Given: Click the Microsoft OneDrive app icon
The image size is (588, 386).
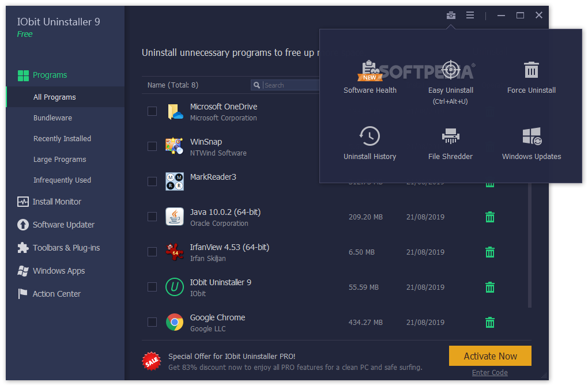Looking at the screenshot, I should click(175, 112).
